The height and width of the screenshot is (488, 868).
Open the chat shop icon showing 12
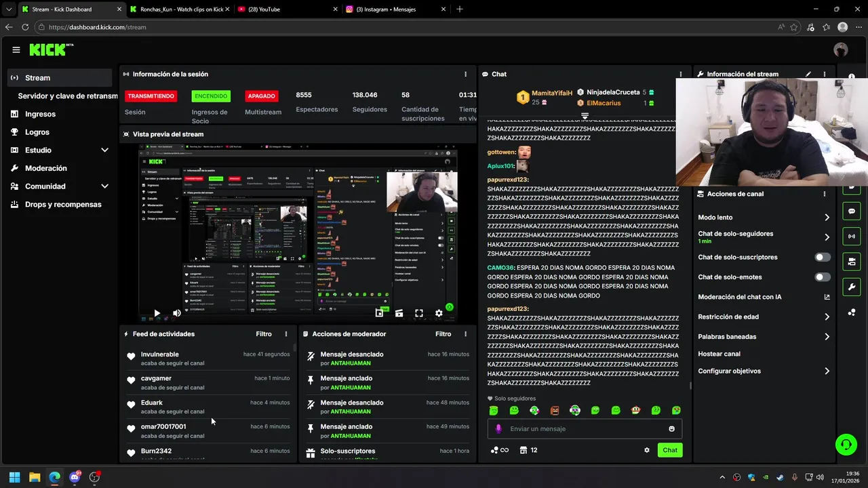[528, 450]
